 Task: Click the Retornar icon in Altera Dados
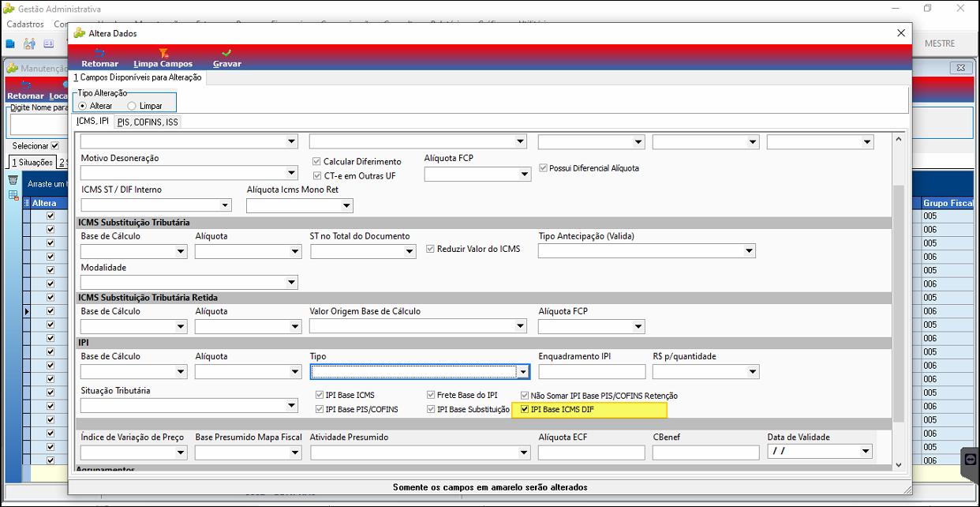click(x=99, y=53)
